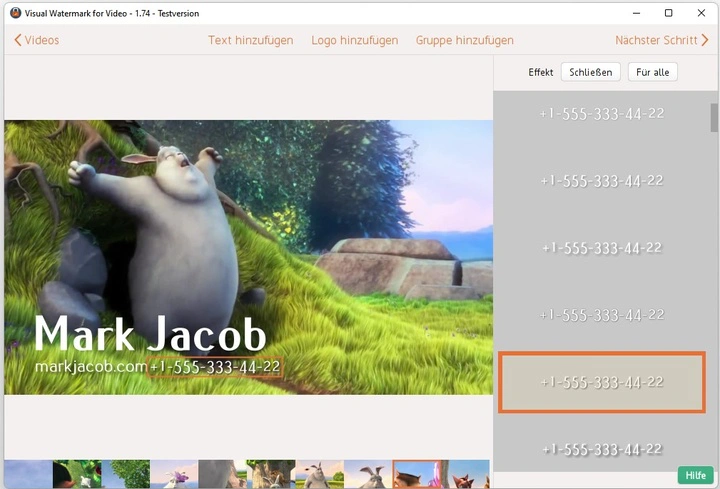The image size is (720, 489).
Task: Select the markjacob.com watermark text
Action: pyautogui.click(x=91, y=366)
